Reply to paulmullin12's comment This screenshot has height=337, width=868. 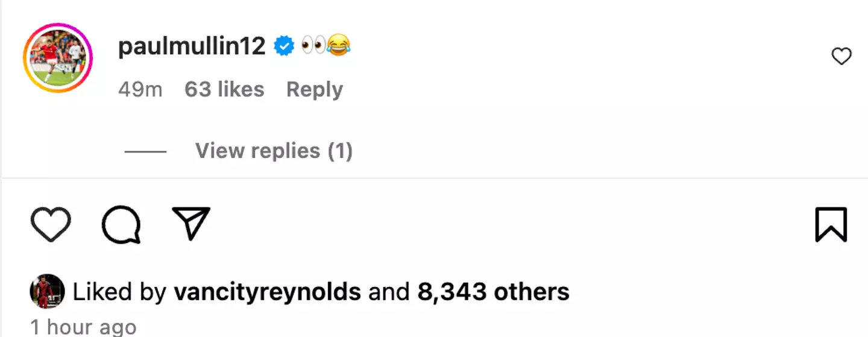(x=314, y=90)
